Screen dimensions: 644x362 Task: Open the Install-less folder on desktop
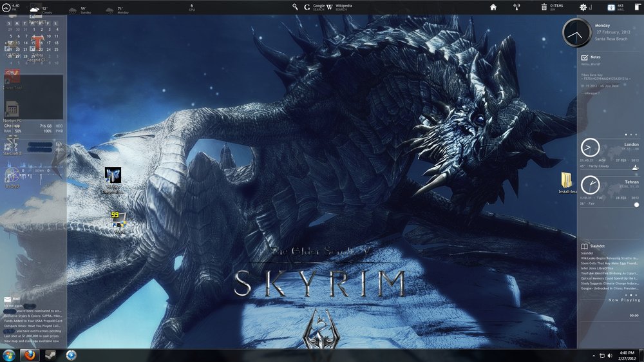[567, 183]
